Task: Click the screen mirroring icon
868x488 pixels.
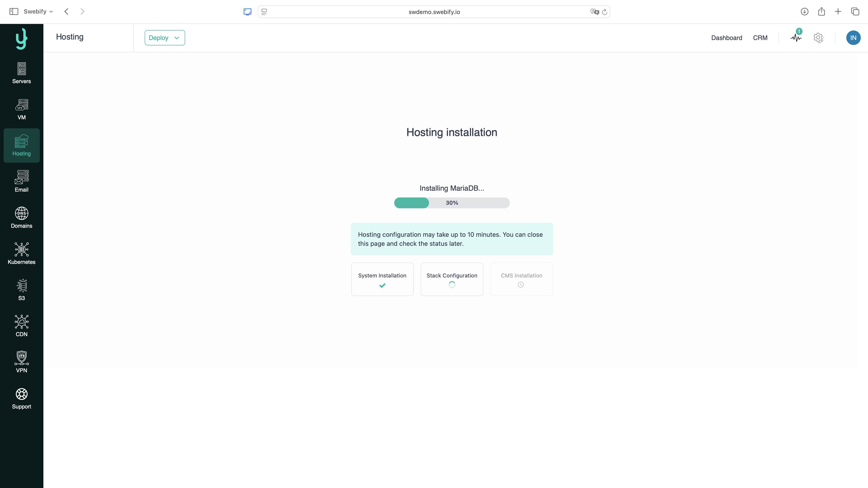Action: point(247,12)
